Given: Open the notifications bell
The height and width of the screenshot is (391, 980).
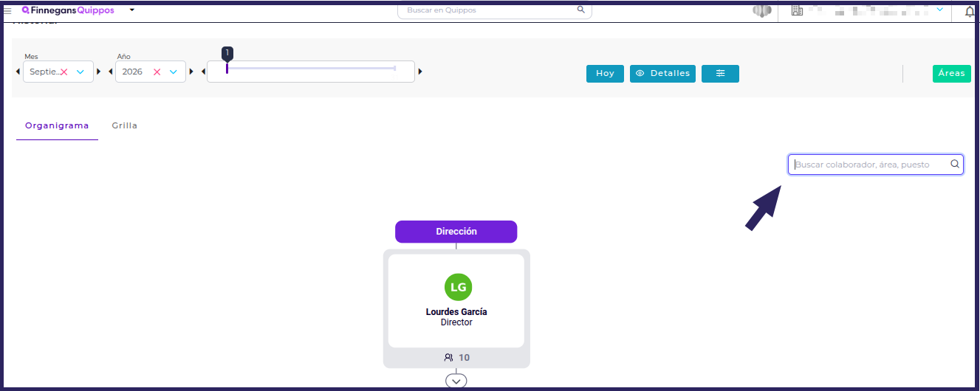Looking at the screenshot, I should [970, 11].
